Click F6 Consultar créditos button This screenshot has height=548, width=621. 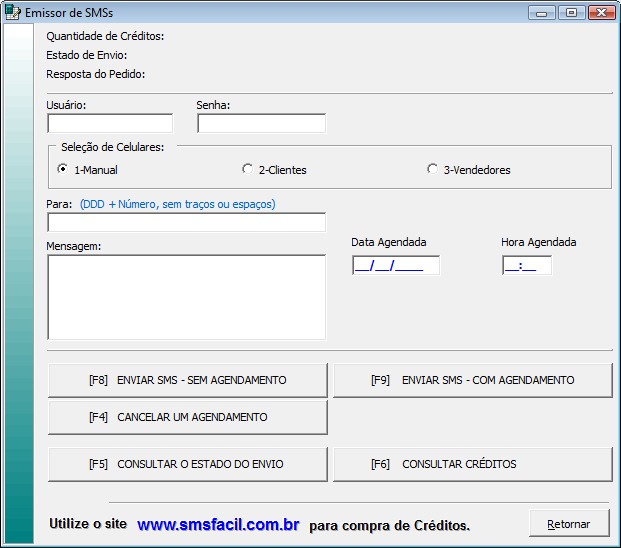click(x=472, y=464)
